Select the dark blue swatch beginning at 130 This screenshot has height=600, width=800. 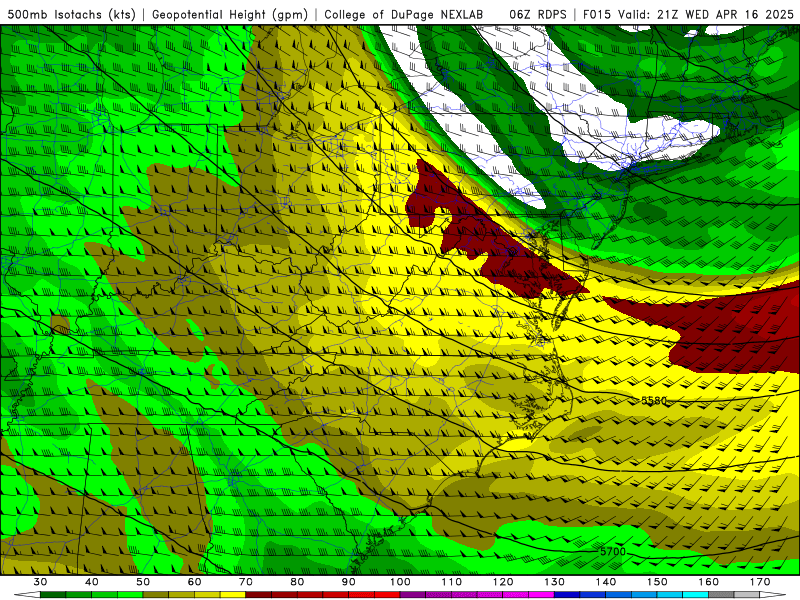(x=567, y=594)
